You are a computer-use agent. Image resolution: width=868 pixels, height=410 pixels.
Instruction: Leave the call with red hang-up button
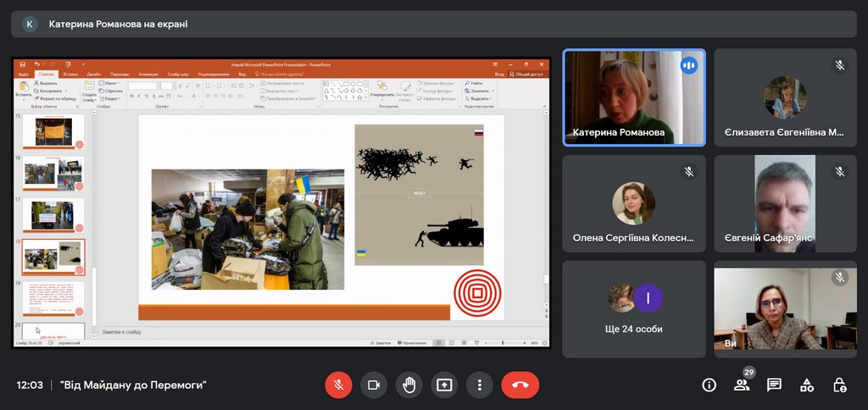tap(520, 385)
